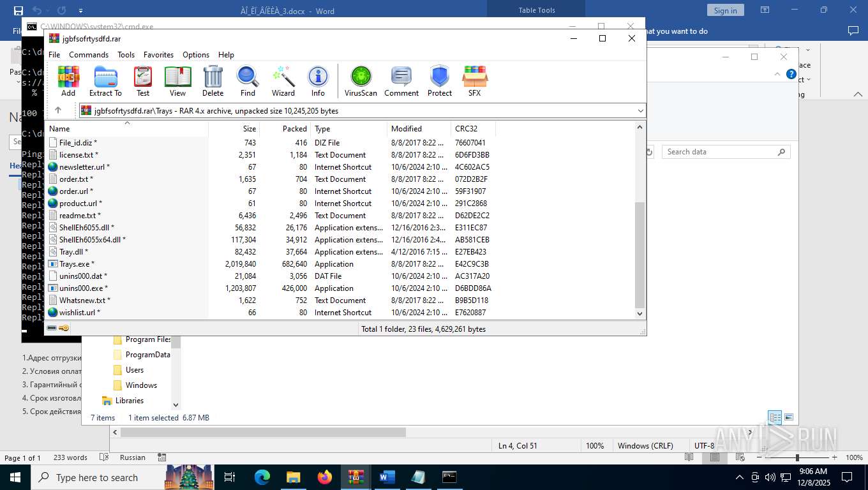The image size is (868, 490).
Task: Sort the file list by Name column
Action: [126, 128]
